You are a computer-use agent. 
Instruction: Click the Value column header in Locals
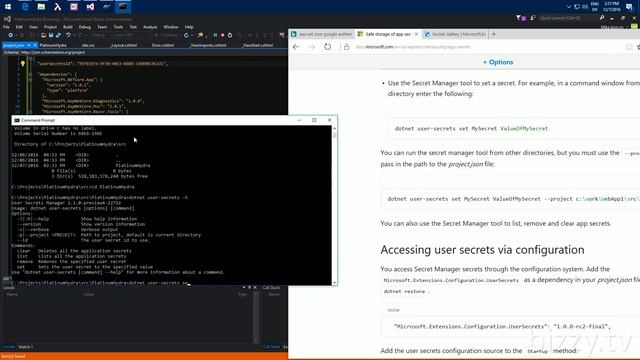click(89, 294)
